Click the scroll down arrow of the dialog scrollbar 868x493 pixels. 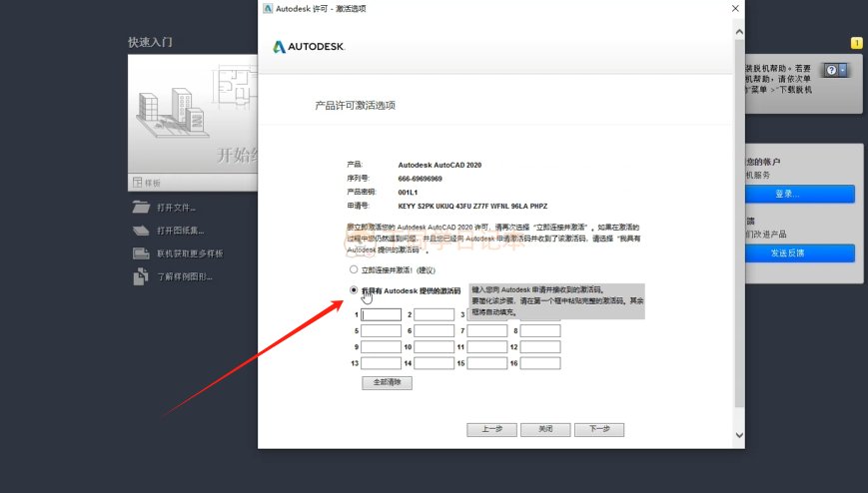click(739, 435)
